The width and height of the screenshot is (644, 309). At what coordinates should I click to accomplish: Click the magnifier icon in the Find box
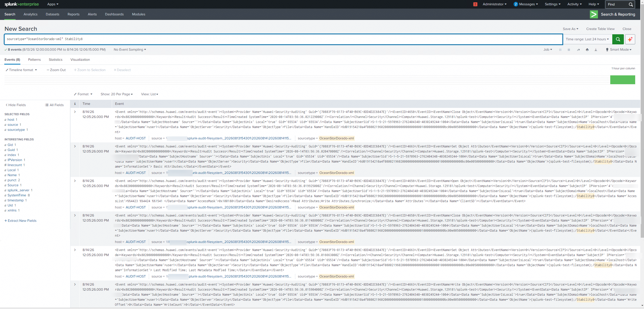(x=631, y=4)
